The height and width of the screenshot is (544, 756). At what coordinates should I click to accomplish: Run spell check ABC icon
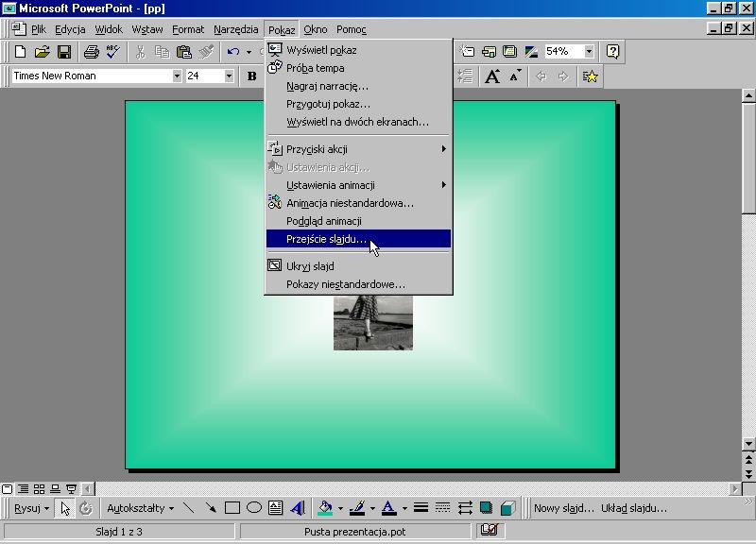click(112, 52)
